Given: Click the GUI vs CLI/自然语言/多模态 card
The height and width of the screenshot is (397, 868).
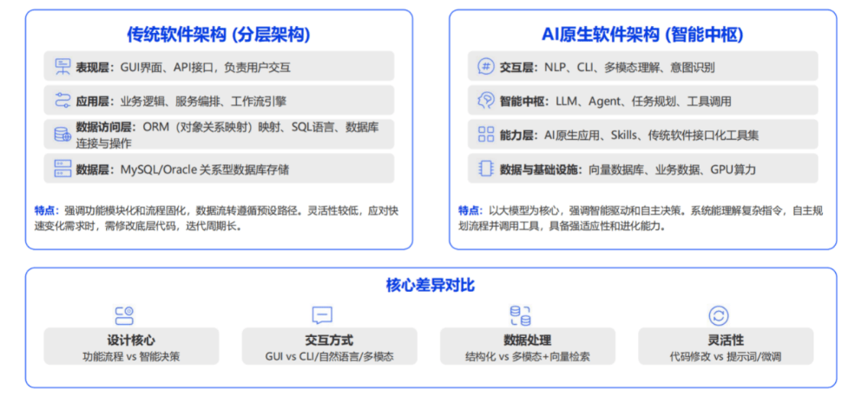Looking at the screenshot, I should pos(329,347).
